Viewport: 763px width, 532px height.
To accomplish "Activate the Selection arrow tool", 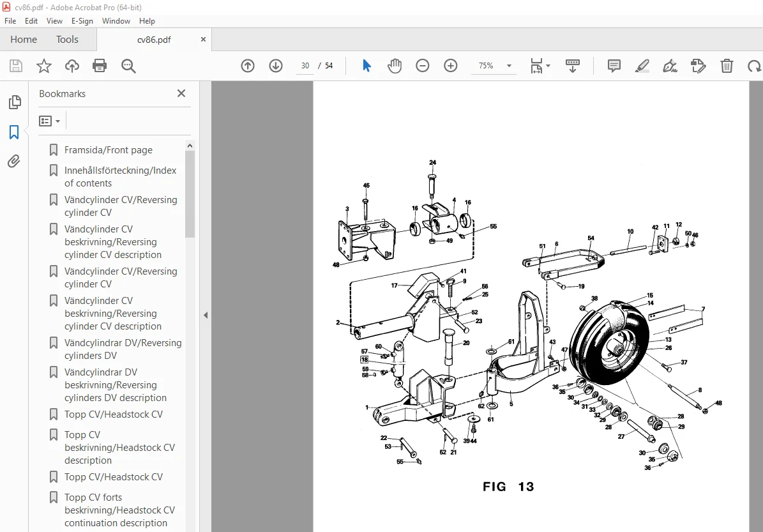I will (367, 66).
